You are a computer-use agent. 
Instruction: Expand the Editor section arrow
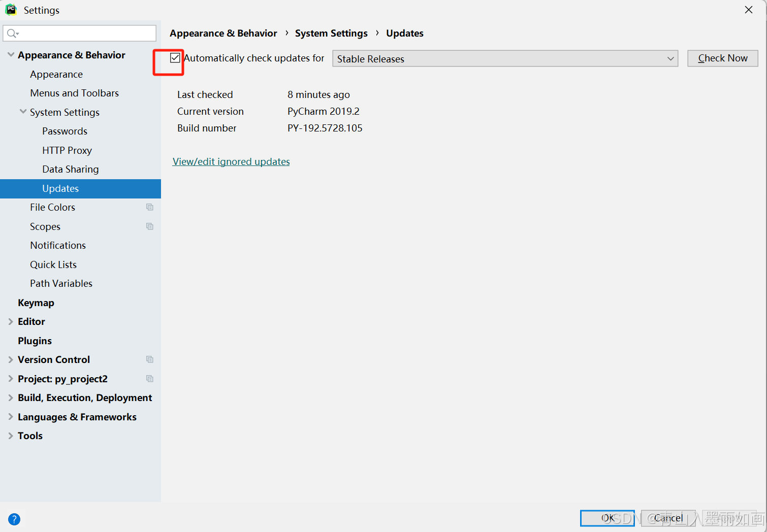(x=11, y=321)
